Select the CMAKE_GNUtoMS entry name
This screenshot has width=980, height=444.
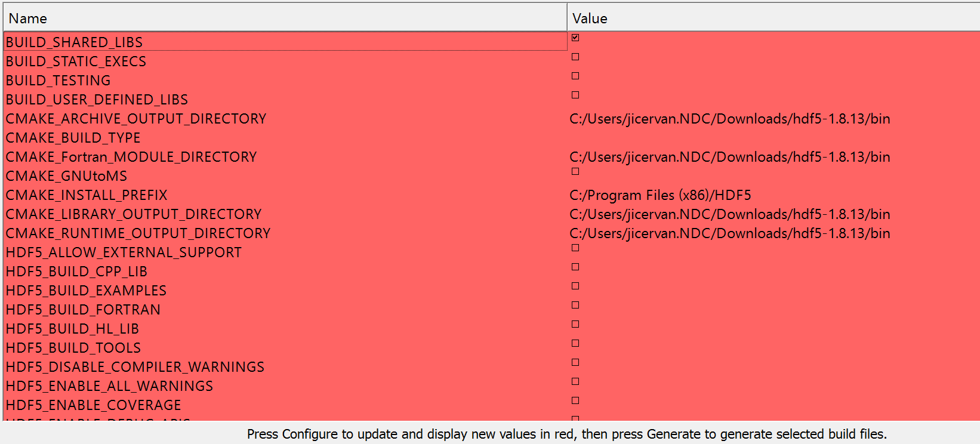point(66,176)
